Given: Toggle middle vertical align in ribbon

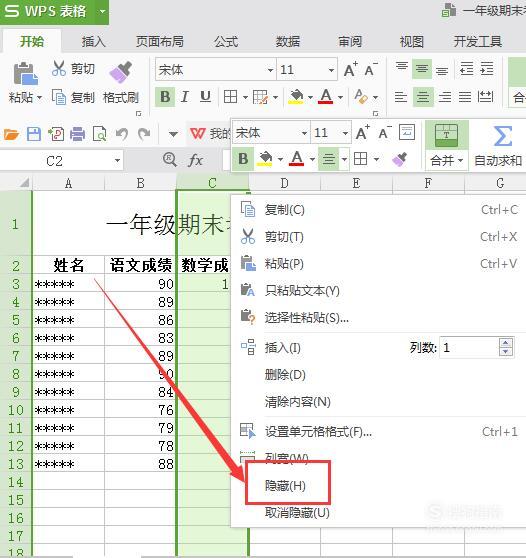Looking at the screenshot, I should 422,69.
